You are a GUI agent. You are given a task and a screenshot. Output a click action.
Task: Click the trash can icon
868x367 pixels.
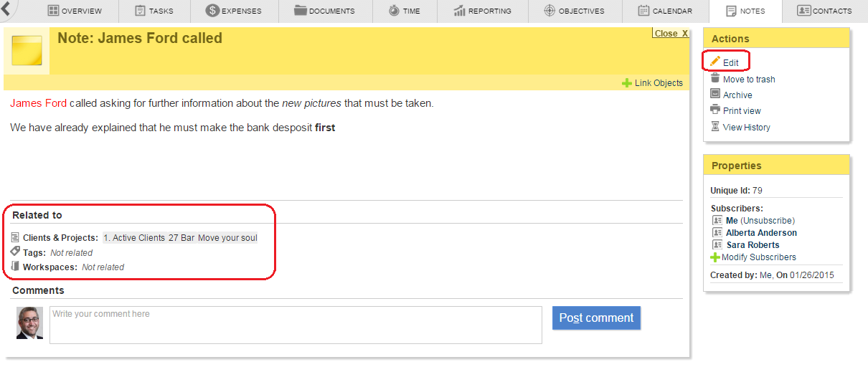(715, 79)
